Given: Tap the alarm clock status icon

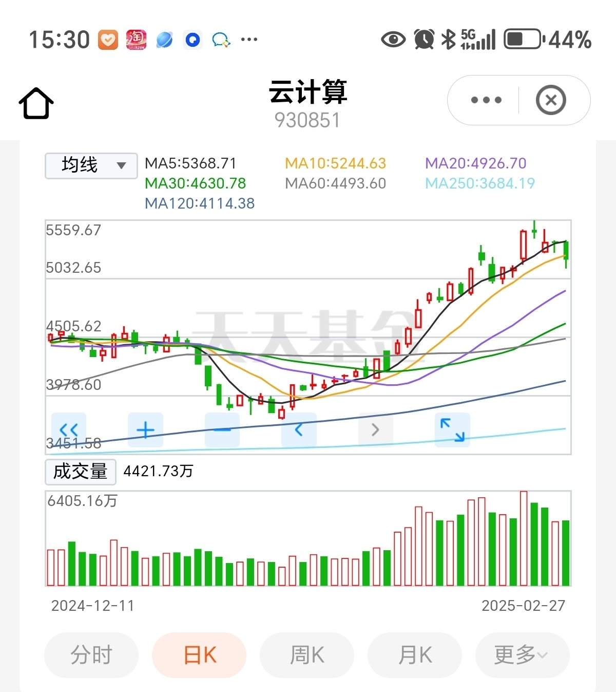Looking at the screenshot, I should pyautogui.click(x=424, y=39).
